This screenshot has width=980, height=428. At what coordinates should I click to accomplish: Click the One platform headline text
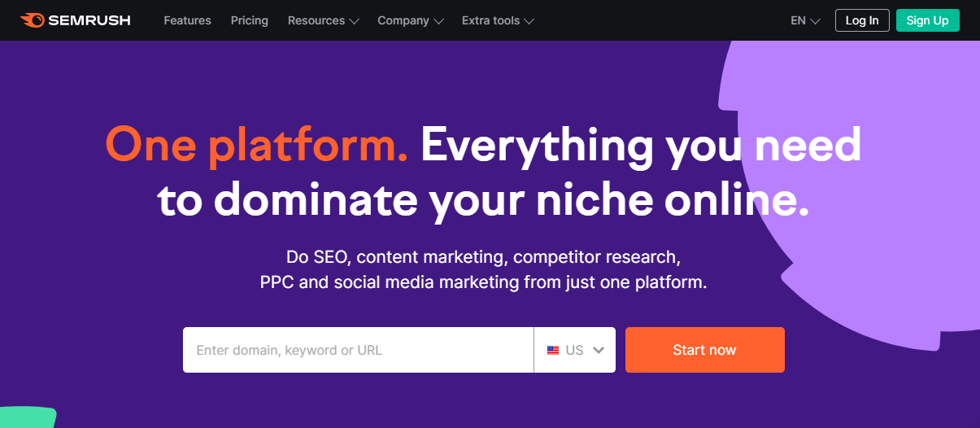257,146
